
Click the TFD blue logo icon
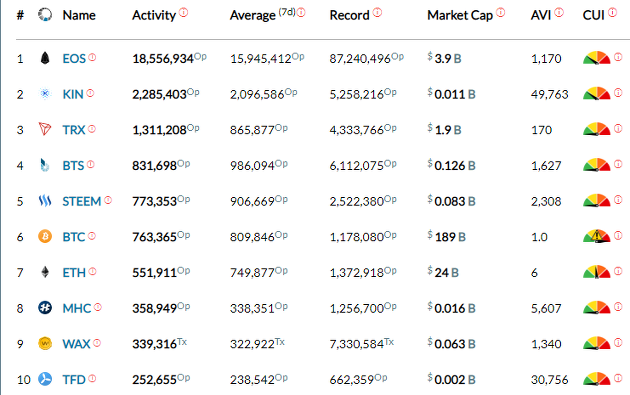pyautogui.click(x=45, y=379)
